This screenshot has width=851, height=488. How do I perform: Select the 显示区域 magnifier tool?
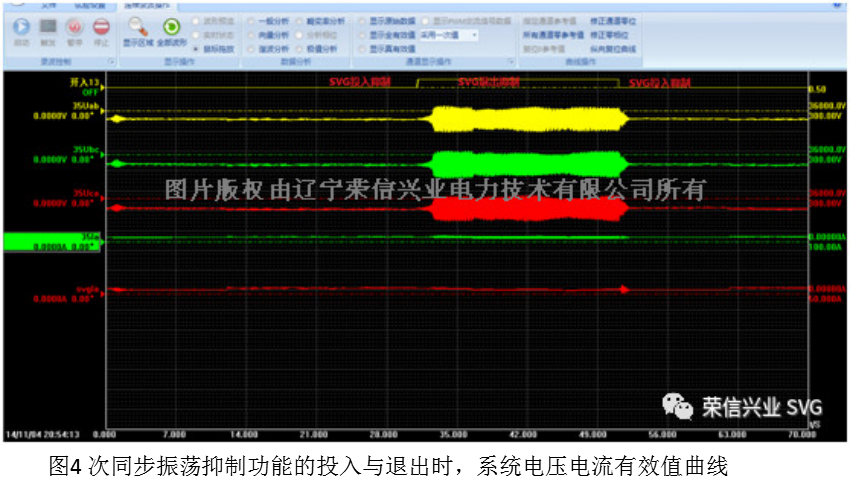pyautogui.click(x=138, y=30)
